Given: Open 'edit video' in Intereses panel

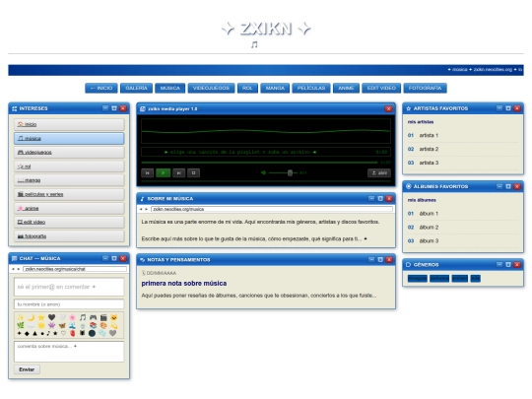Looking at the screenshot, I should [69, 223].
